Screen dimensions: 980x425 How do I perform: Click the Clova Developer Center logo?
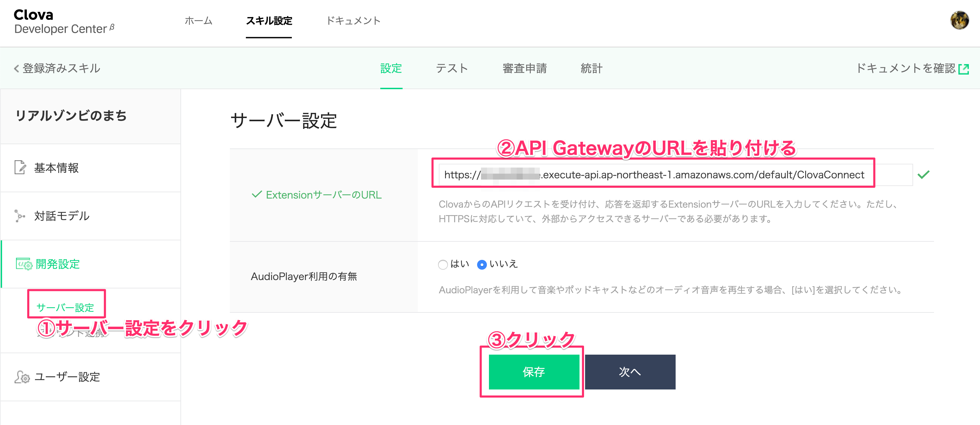64,22
